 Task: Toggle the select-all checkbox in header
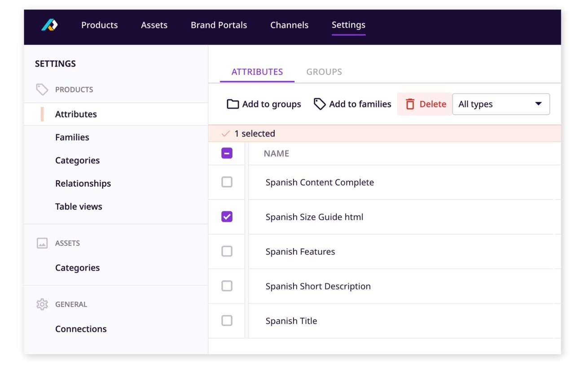click(227, 153)
